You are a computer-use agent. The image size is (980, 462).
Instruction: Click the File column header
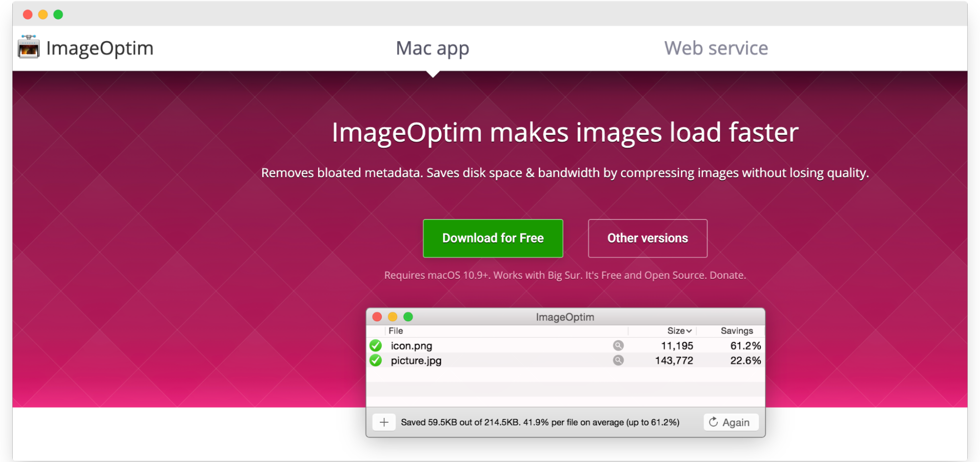point(396,331)
